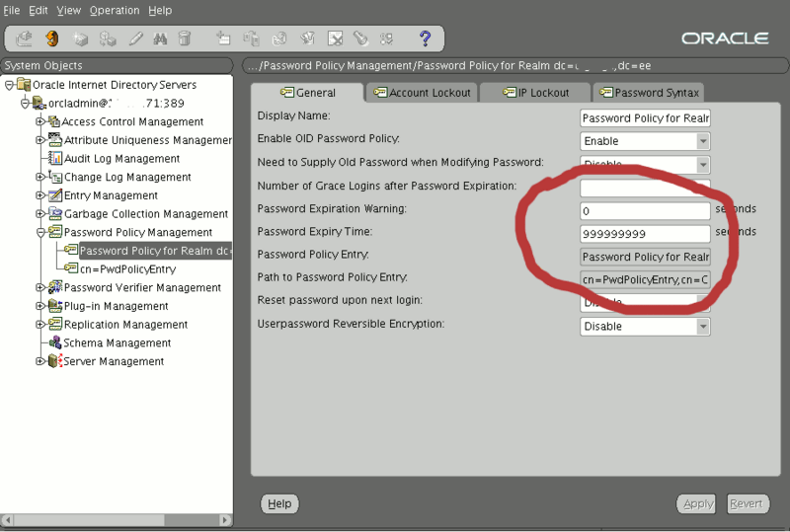Select the orcladmin server connection node
The width and height of the screenshot is (790, 532).
coord(116,103)
